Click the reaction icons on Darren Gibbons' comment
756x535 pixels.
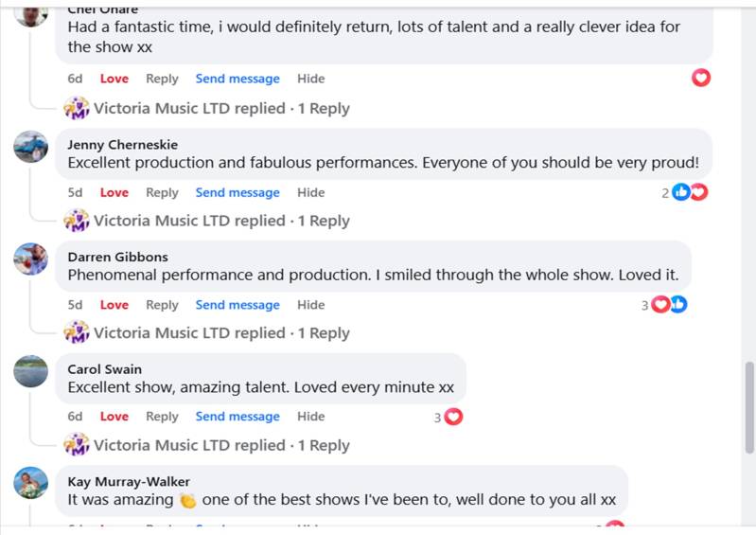pyautogui.click(x=669, y=305)
